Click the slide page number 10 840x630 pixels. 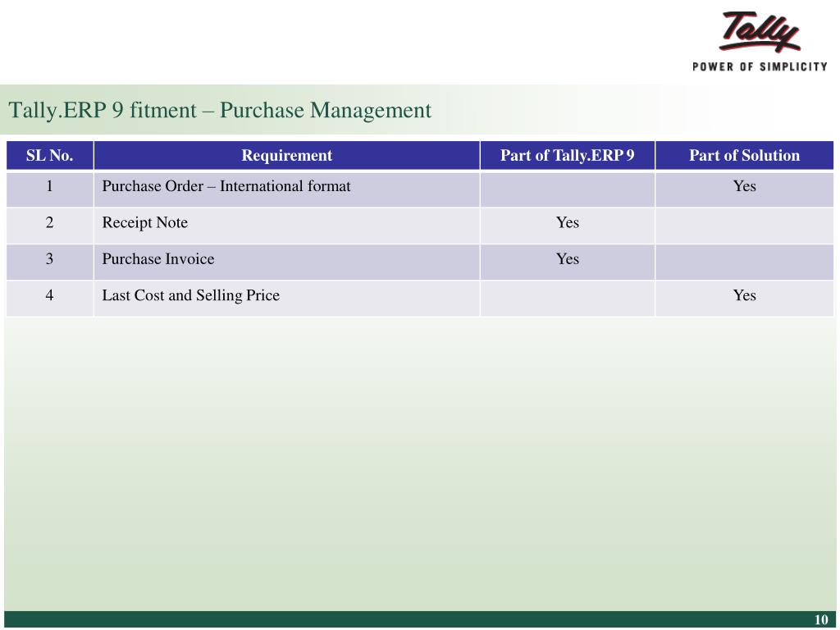821,620
